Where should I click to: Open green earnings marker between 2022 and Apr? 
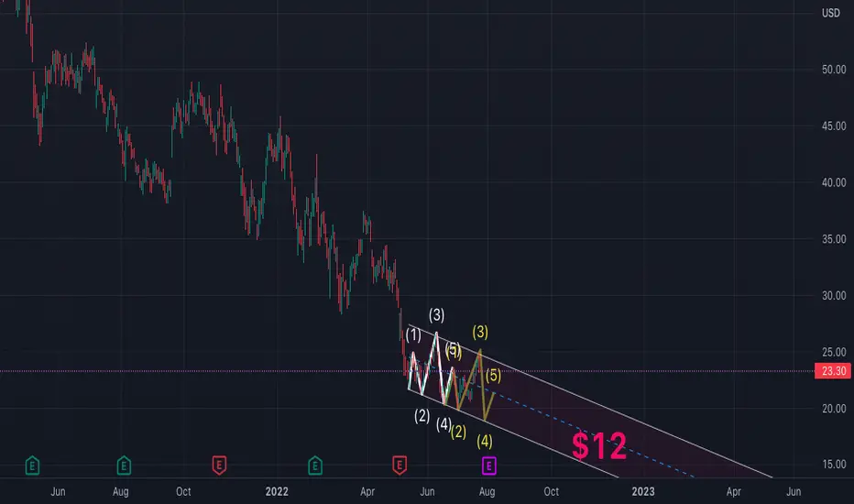point(315,466)
